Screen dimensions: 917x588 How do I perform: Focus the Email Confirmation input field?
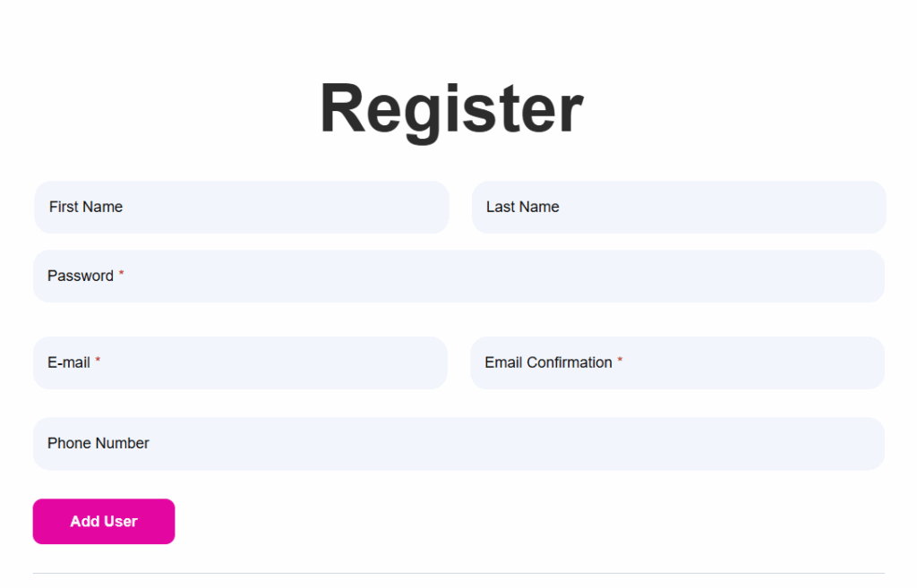click(x=677, y=362)
